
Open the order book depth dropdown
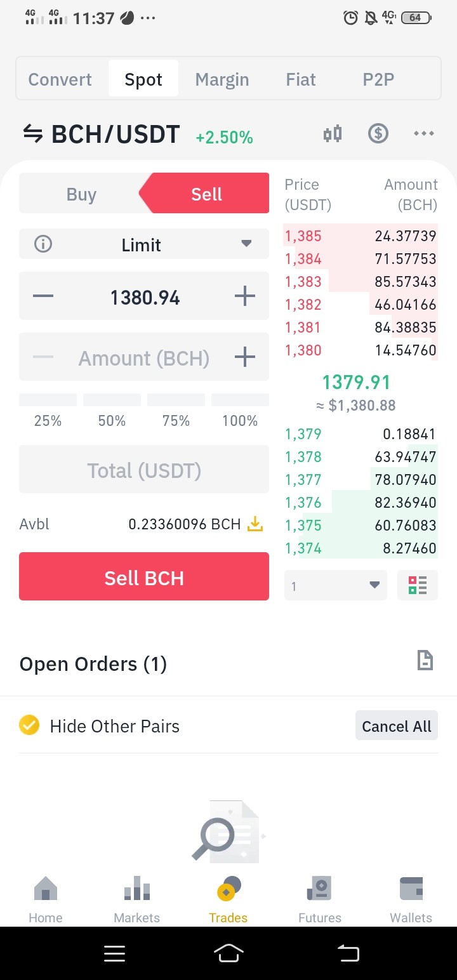pos(335,585)
